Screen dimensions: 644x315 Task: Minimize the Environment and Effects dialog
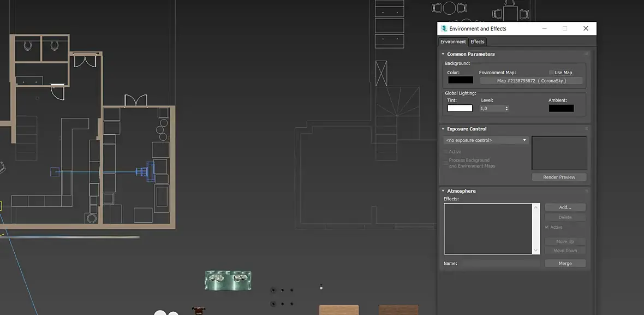click(x=545, y=28)
